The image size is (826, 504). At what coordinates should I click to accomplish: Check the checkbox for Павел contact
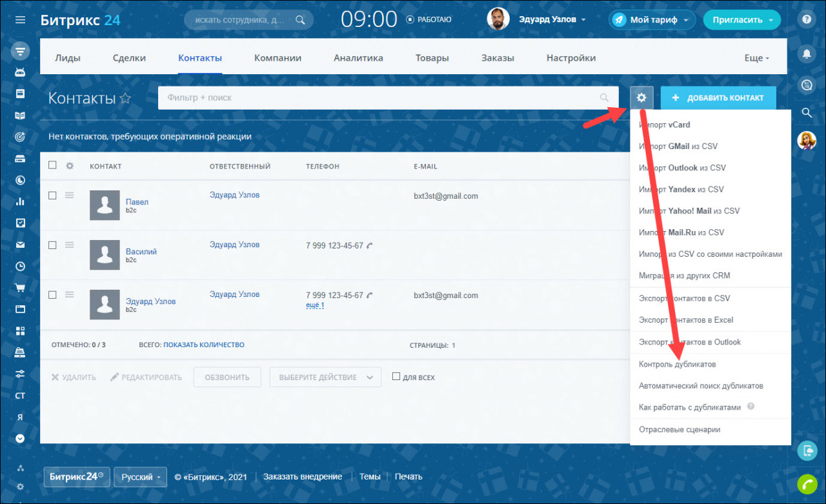coord(52,195)
